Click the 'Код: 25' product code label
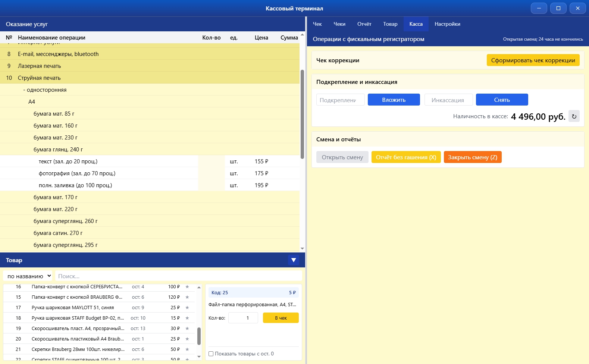 tap(220, 292)
